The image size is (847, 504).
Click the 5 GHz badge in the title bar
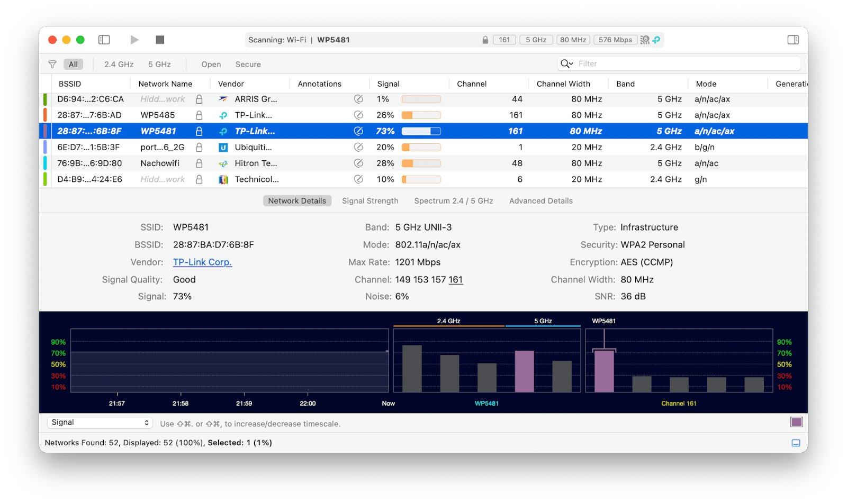point(536,40)
